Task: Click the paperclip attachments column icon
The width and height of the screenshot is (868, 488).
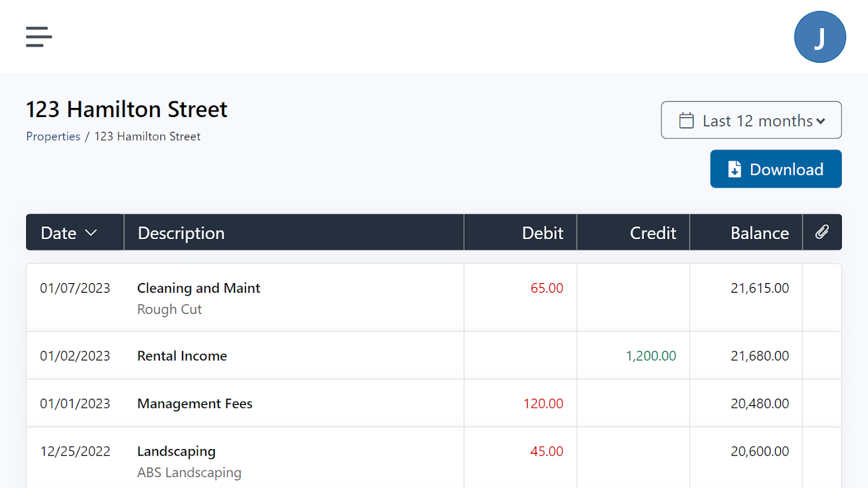Action: pos(822,232)
